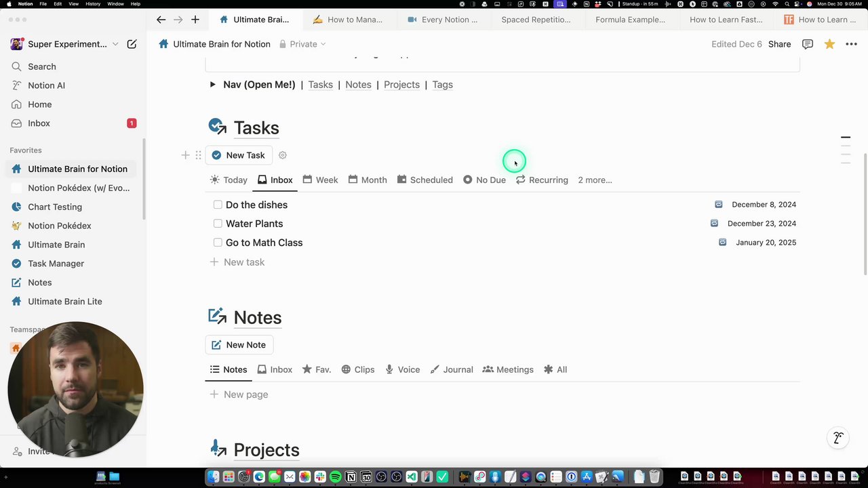Open Chart Testing in Favorites
This screenshot has width=868, height=488.
tap(72, 207)
